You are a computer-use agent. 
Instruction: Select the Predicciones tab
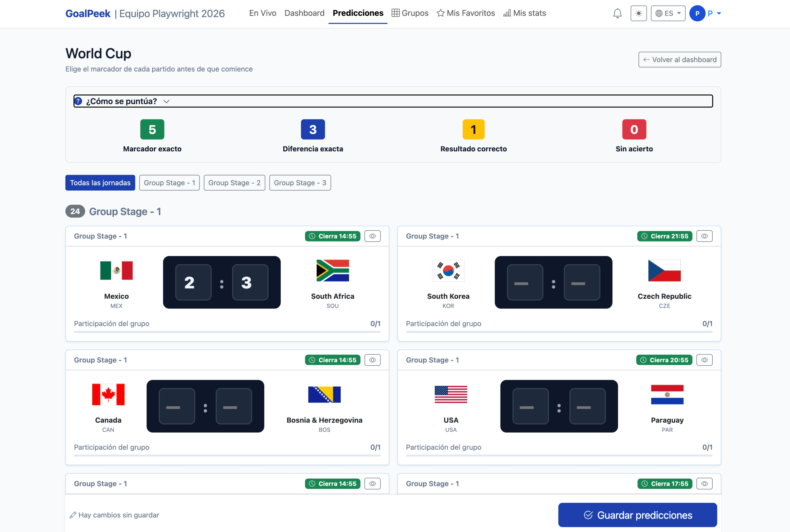pyautogui.click(x=358, y=13)
